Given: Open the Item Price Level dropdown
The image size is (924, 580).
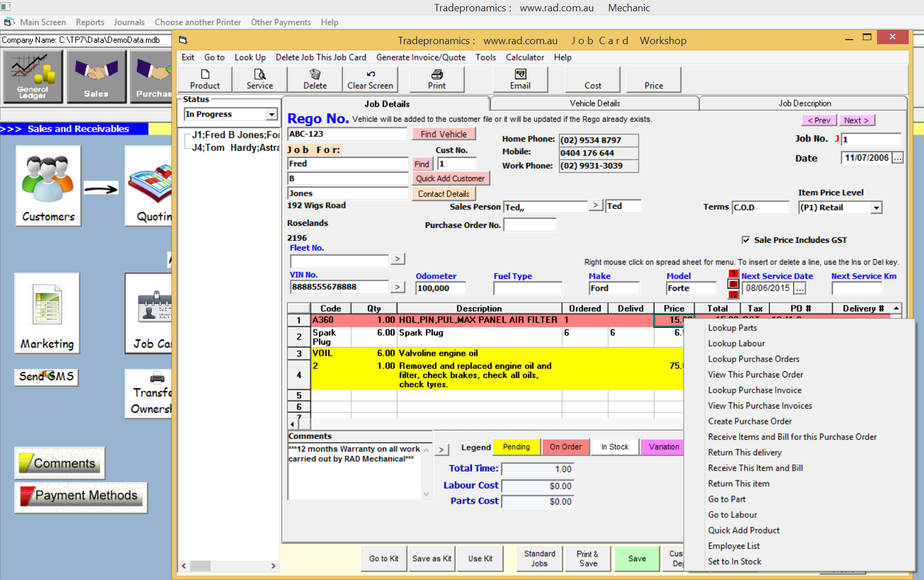Looking at the screenshot, I should [x=876, y=208].
